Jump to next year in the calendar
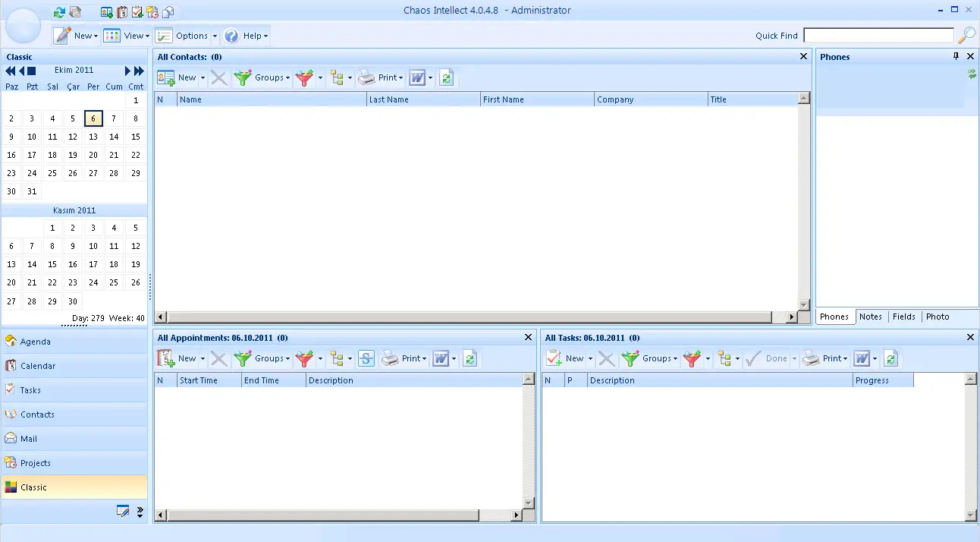980x542 pixels. tap(139, 71)
